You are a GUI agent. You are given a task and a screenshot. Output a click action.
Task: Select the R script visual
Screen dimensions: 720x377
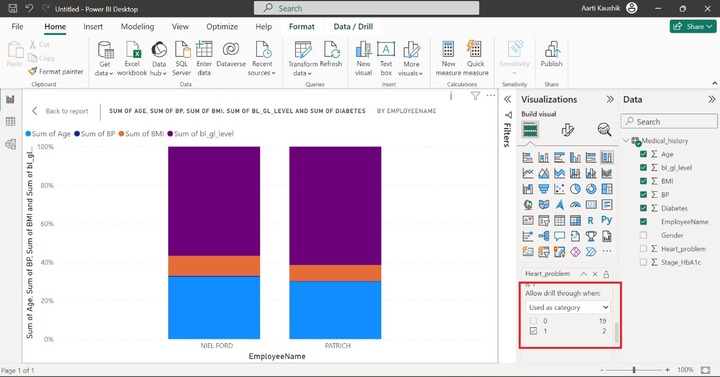click(x=591, y=220)
